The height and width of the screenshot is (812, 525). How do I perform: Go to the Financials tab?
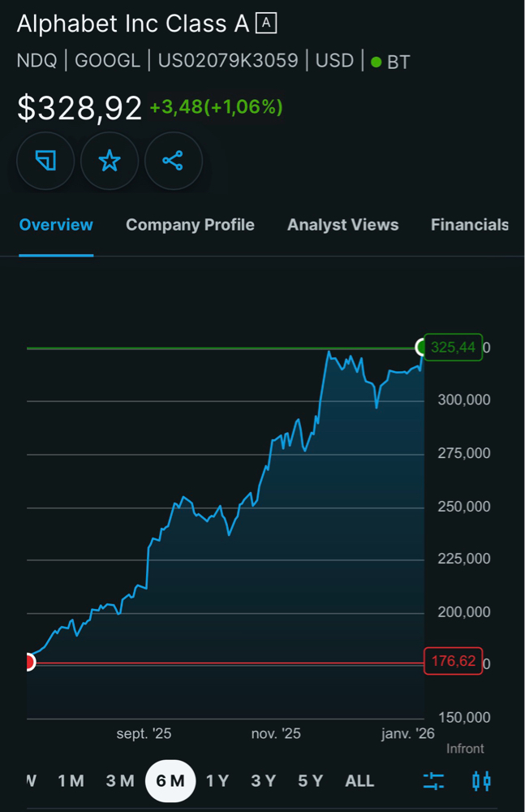coord(470,225)
